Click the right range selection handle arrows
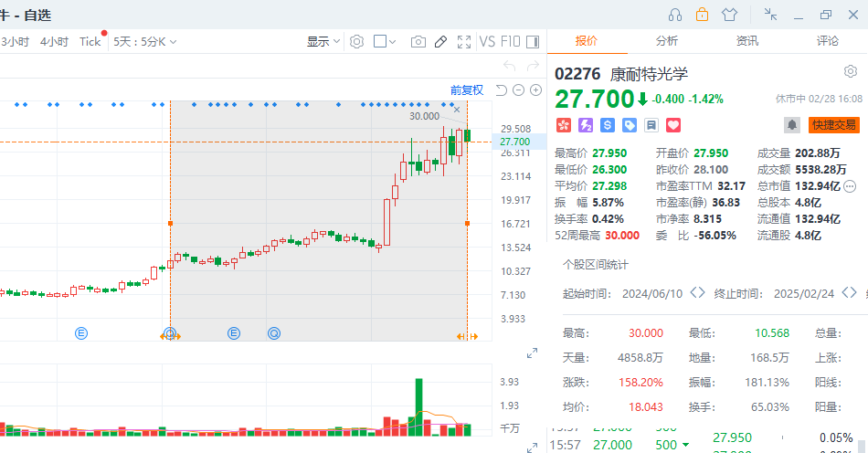Screen dimensions: 868x453 pyautogui.click(x=467, y=336)
